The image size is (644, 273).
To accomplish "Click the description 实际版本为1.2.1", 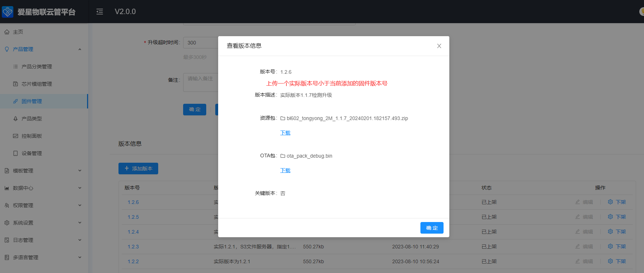I will point(232,261).
